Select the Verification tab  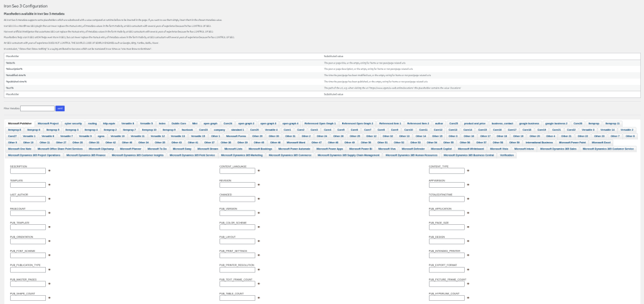[x=507, y=155]
